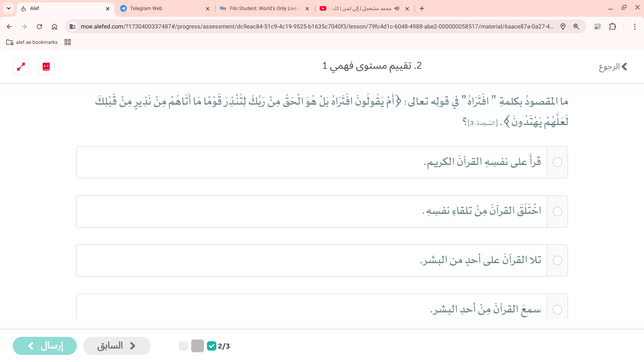Select answer 'اختلق القرآن من تلقاء نفسه'
This screenshot has width=644, height=362.
pos(557,212)
